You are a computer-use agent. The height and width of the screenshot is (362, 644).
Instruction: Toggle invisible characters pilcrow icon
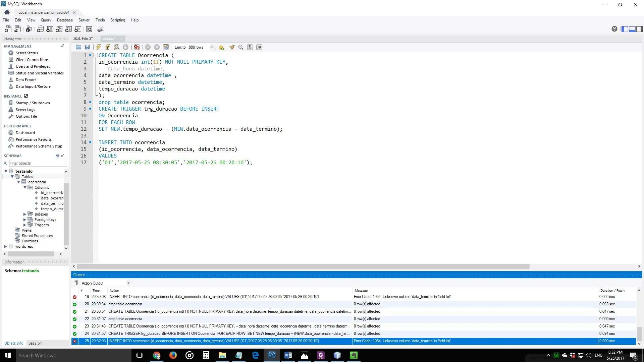click(x=250, y=47)
